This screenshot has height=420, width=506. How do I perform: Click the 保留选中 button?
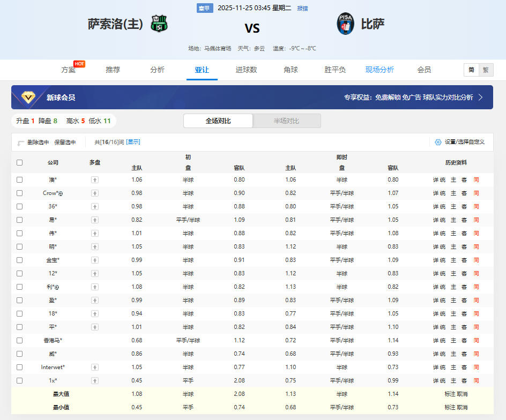coord(65,142)
